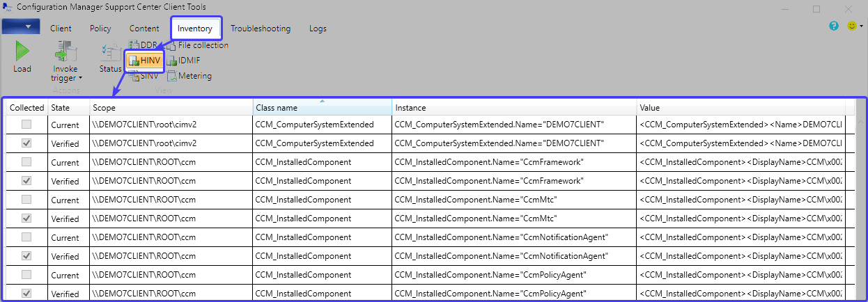Open the blue application menu dropdown

click(x=21, y=27)
